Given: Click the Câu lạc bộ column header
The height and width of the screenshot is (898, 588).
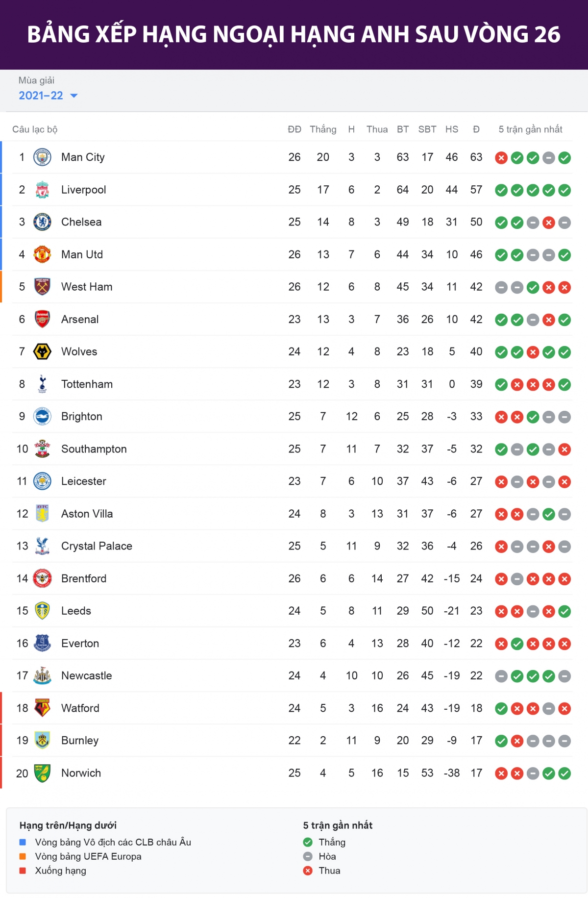Looking at the screenshot, I should [35, 129].
